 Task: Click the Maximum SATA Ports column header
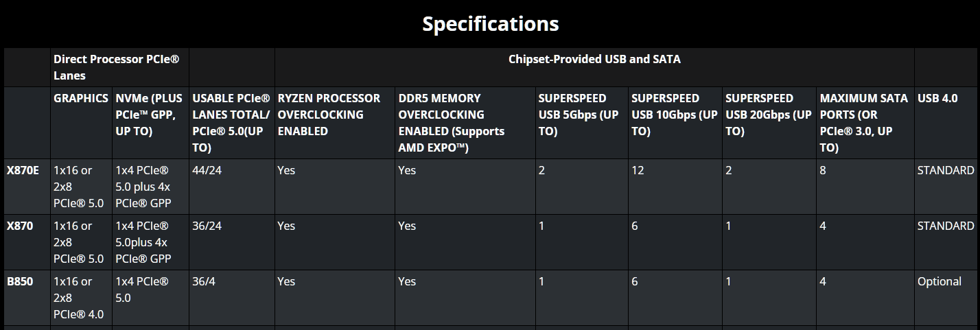(x=863, y=123)
